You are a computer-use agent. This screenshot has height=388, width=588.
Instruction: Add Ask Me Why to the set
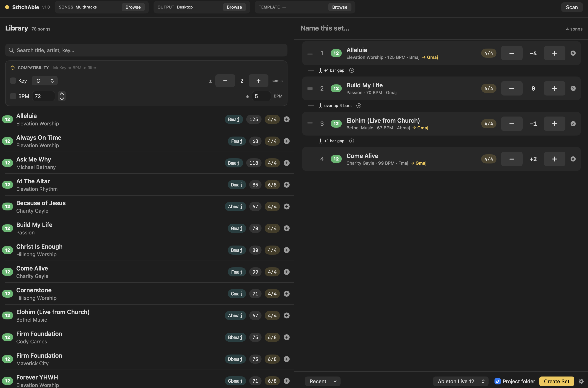pos(286,163)
